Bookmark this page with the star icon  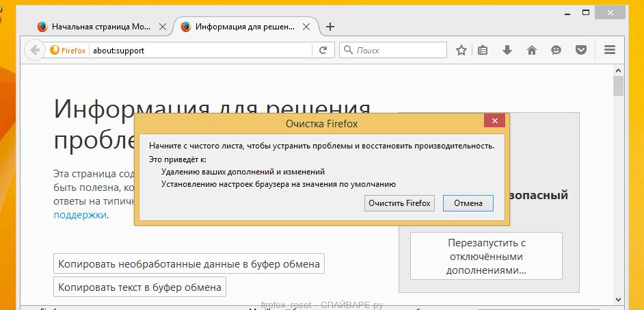pyautogui.click(x=461, y=50)
